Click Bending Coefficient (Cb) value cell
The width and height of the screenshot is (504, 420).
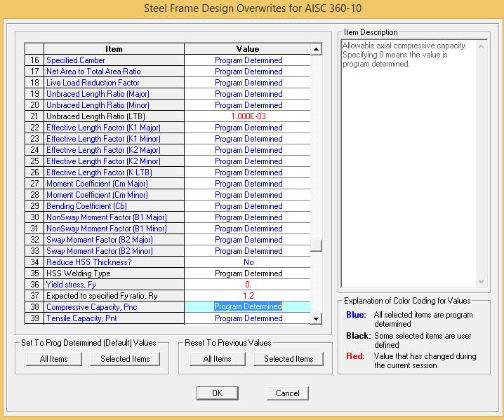coord(248,206)
